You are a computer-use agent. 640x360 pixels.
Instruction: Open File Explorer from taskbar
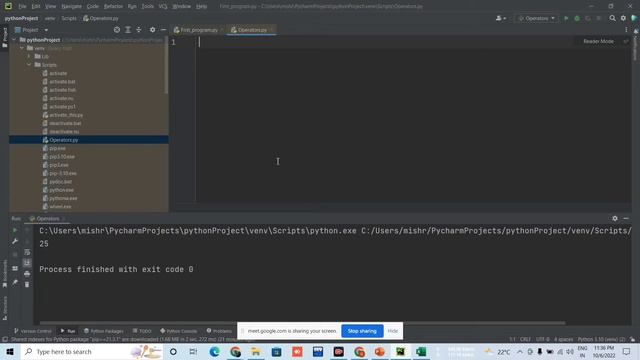[x=256, y=351]
